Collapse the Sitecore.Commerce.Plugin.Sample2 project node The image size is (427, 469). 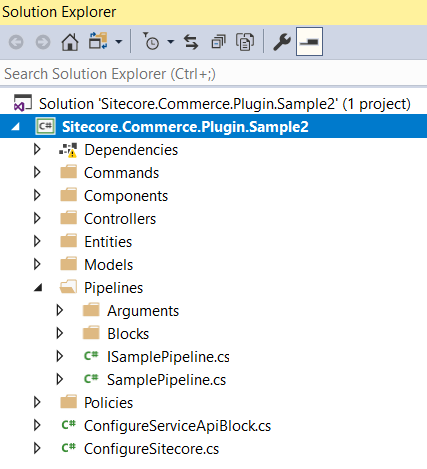15,126
